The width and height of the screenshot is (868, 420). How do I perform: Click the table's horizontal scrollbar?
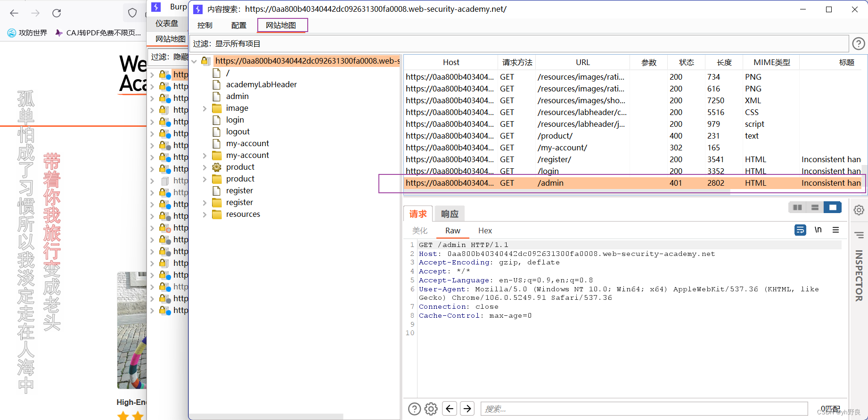click(567, 192)
